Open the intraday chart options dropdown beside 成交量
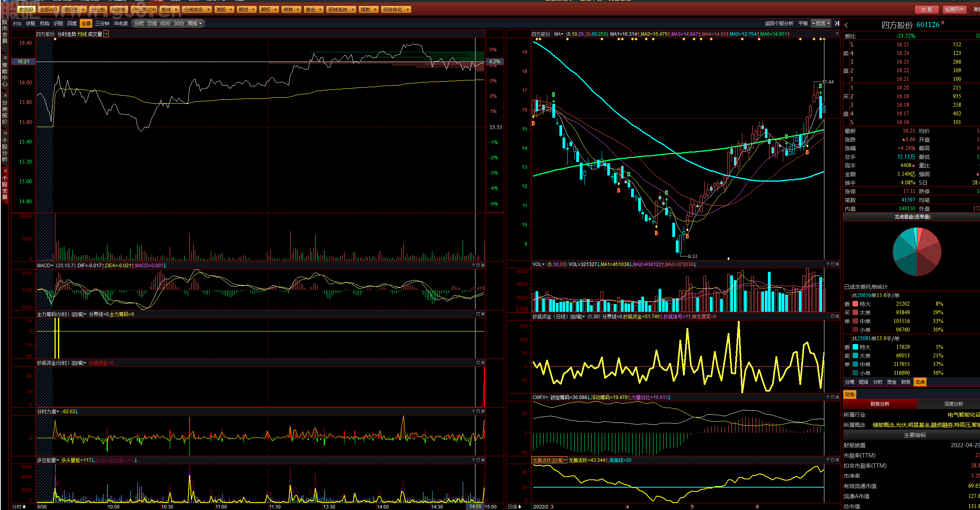 106,34
